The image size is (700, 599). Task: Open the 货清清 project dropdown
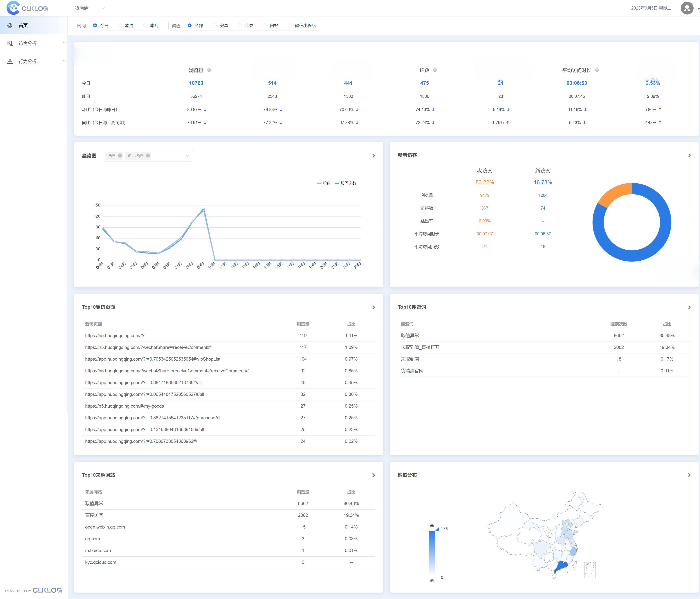(x=90, y=8)
